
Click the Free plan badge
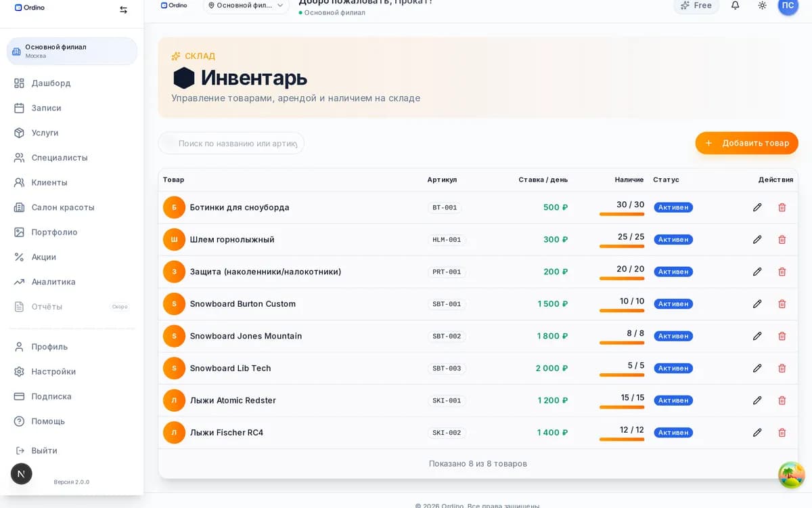point(696,5)
